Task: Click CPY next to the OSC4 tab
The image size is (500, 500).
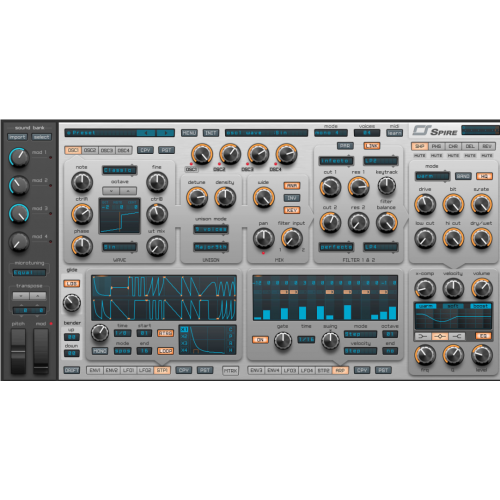Action: [x=145, y=150]
